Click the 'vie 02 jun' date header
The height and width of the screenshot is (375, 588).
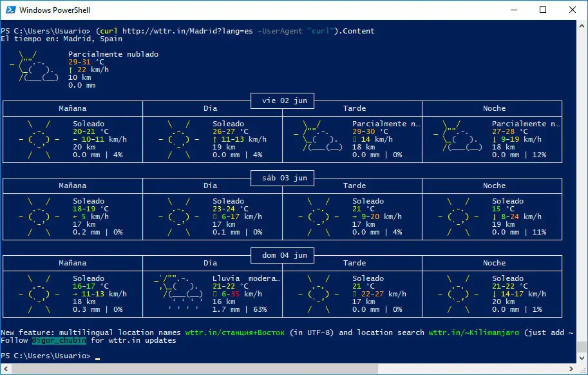[x=282, y=101]
